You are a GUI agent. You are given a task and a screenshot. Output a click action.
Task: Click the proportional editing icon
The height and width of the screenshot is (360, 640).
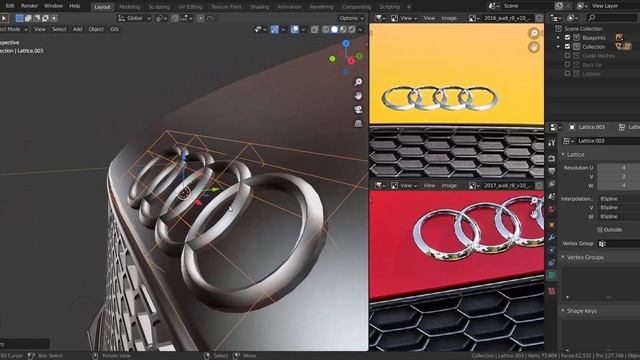coord(200,18)
